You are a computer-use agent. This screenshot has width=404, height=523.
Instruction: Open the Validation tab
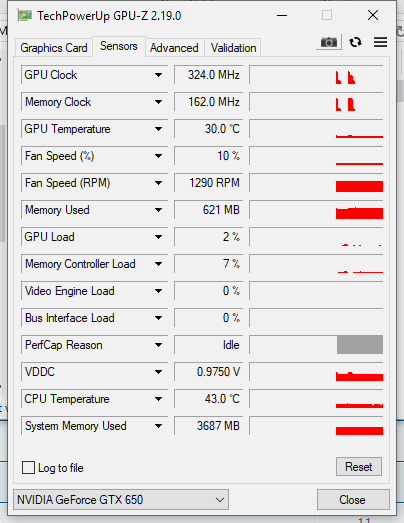pyautogui.click(x=234, y=48)
